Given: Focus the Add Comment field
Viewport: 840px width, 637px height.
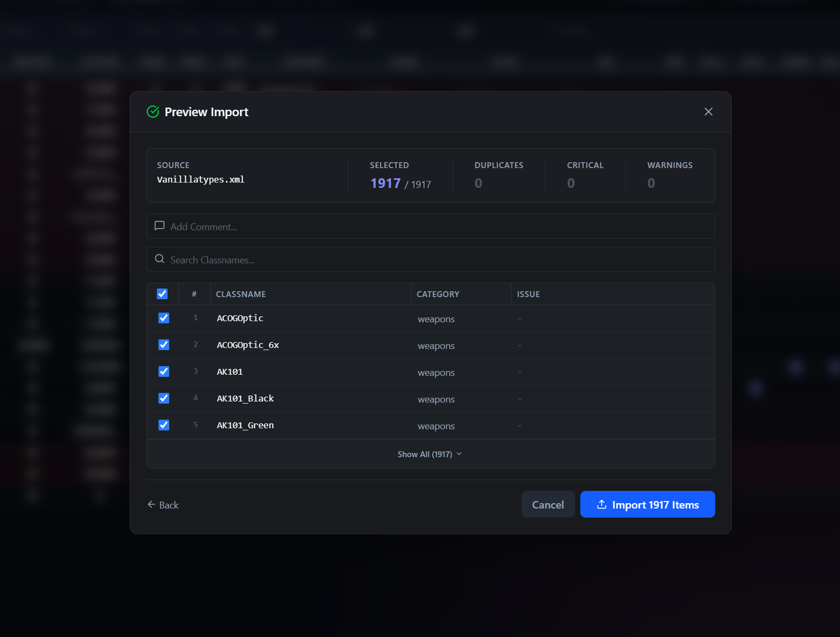Looking at the screenshot, I should click(430, 226).
